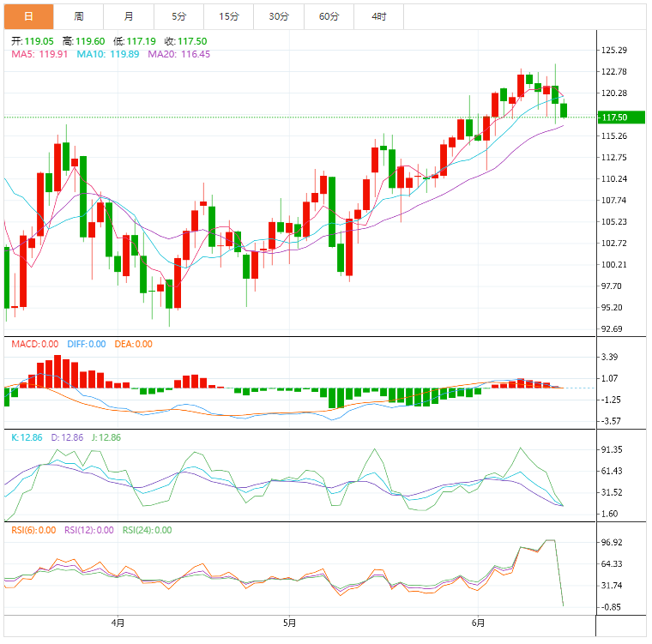The image size is (652, 644).
Task: Show the 60分 chart tab
Action: pos(329,16)
